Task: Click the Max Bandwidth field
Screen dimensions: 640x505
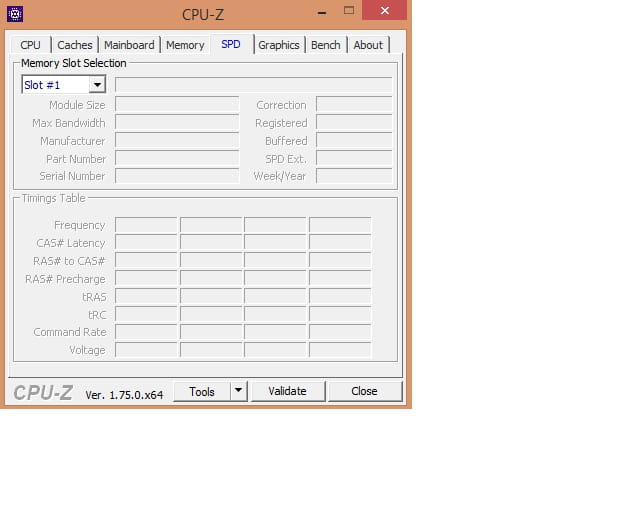Action: (177, 122)
